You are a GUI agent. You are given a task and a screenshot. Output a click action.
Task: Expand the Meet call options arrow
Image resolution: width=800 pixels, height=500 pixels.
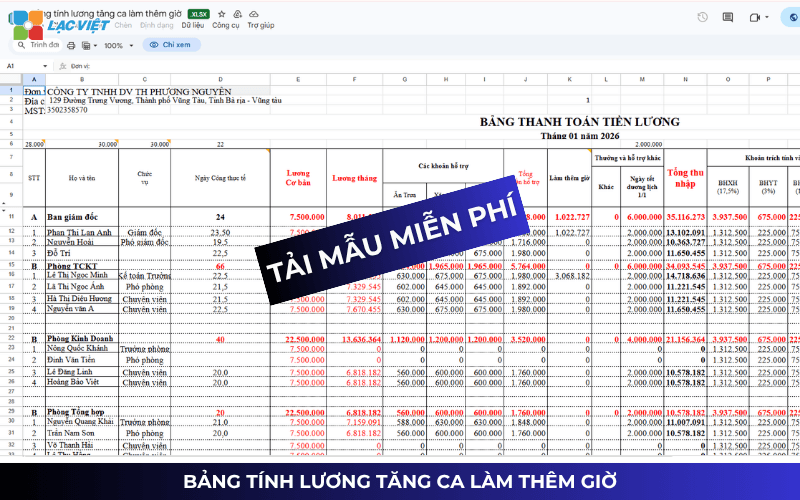[767, 17]
